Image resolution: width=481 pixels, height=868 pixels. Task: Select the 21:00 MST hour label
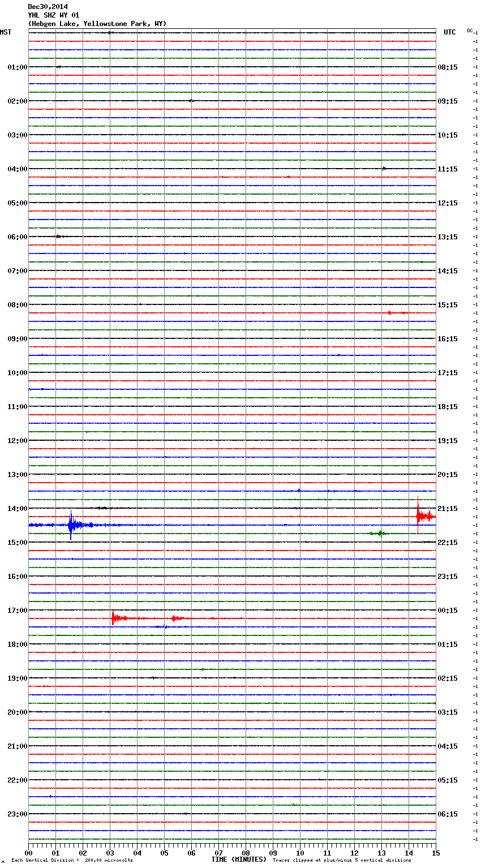coord(18,746)
